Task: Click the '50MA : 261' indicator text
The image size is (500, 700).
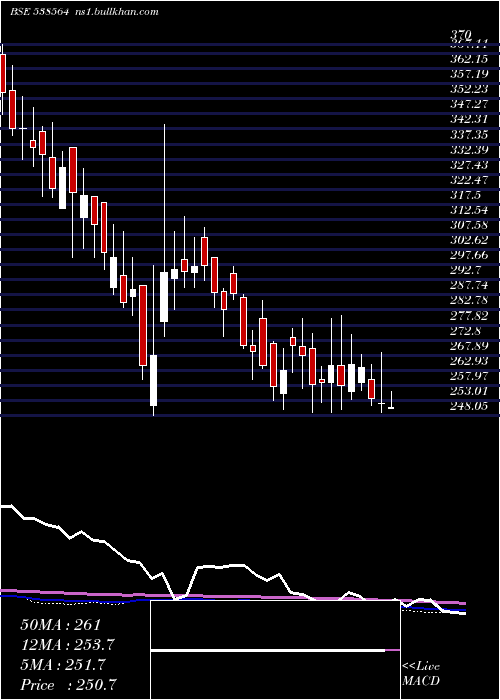Action: (61, 625)
